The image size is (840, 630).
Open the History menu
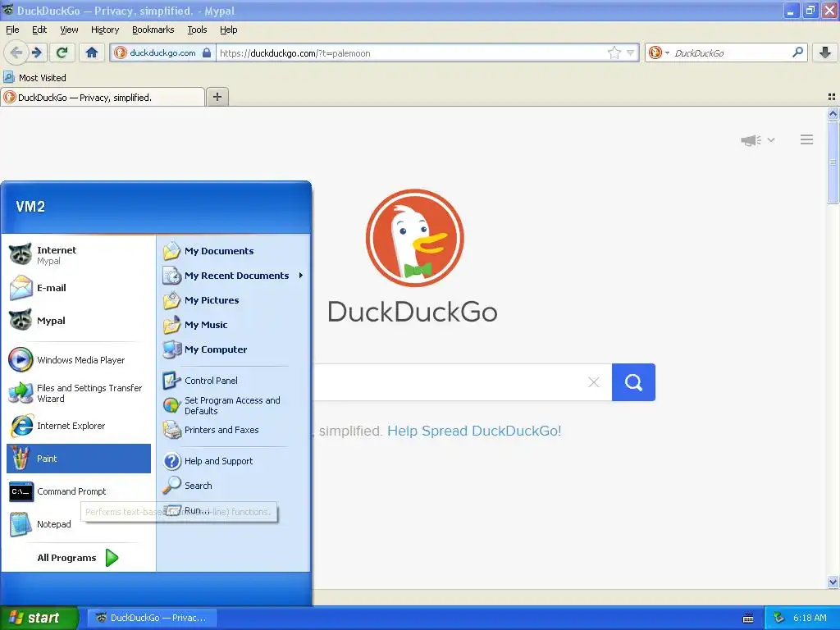[104, 30]
